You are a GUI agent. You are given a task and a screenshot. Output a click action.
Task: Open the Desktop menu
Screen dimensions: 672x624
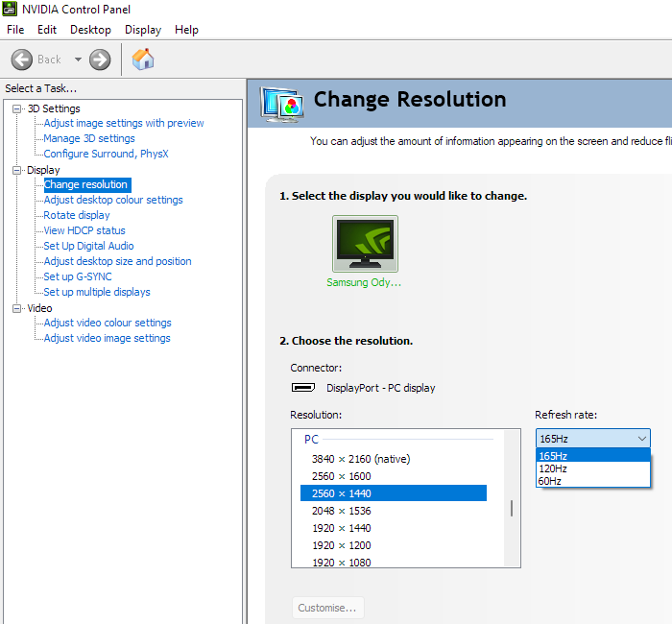(x=90, y=30)
